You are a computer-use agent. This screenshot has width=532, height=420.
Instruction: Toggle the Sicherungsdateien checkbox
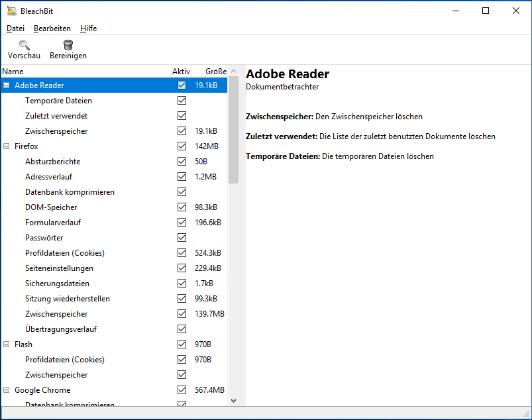(x=182, y=284)
